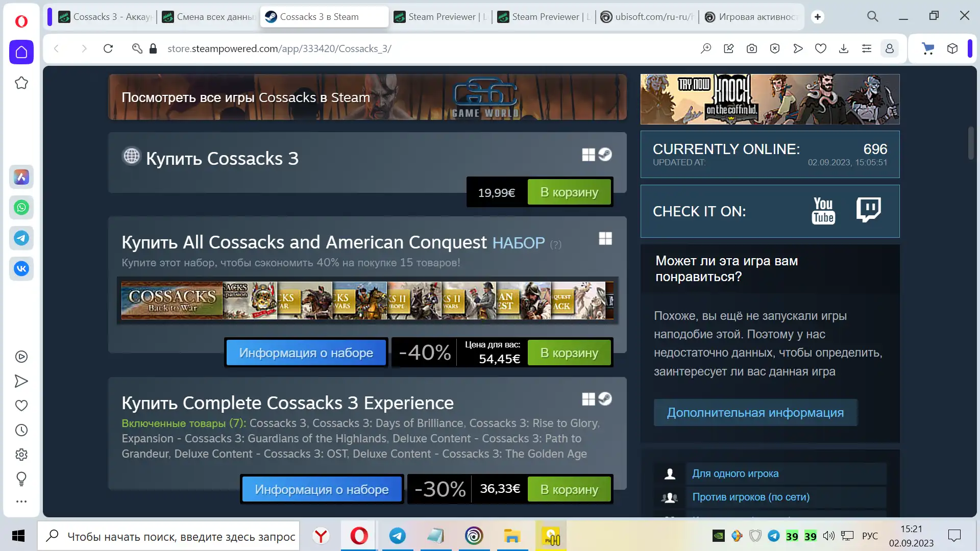Image resolution: width=980 pixels, height=551 pixels.
Task: Go back to previous page arrow
Action: [56, 48]
